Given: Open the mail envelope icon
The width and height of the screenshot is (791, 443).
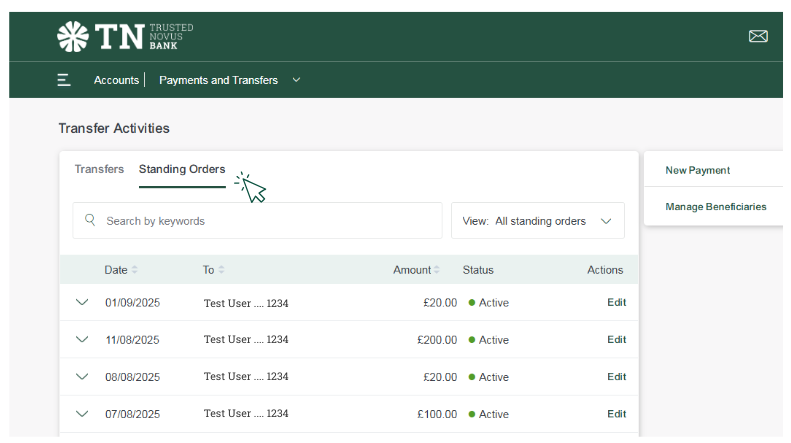Looking at the screenshot, I should [x=758, y=37].
